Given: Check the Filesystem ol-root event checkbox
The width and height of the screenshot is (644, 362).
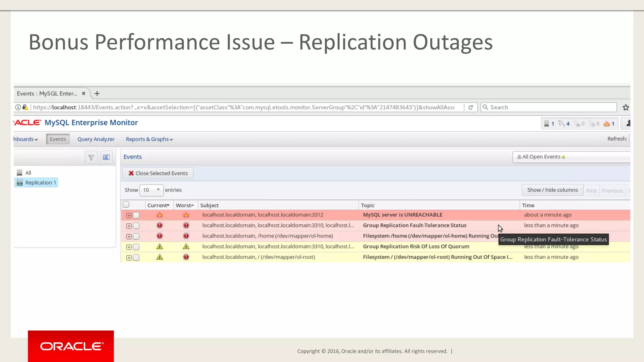Looking at the screenshot, I should tap(136, 258).
